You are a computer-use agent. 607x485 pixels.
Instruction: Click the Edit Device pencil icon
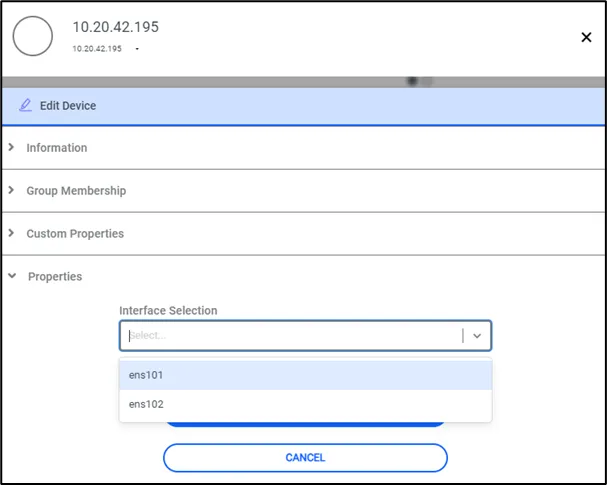click(25, 105)
